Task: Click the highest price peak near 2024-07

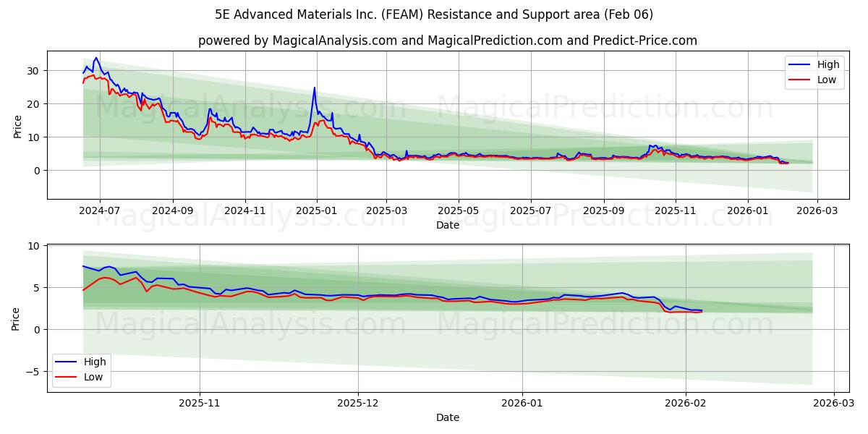Action: pyautogui.click(x=96, y=58)
